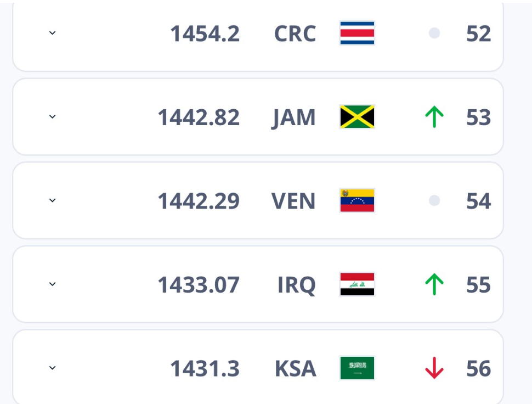Open the KSA team link
The height and width of the screenshot is (404, 532).
click(295, 368)
